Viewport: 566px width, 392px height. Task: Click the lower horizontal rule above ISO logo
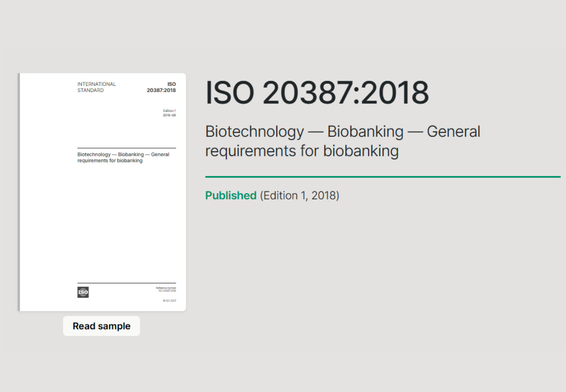point(127,283)
